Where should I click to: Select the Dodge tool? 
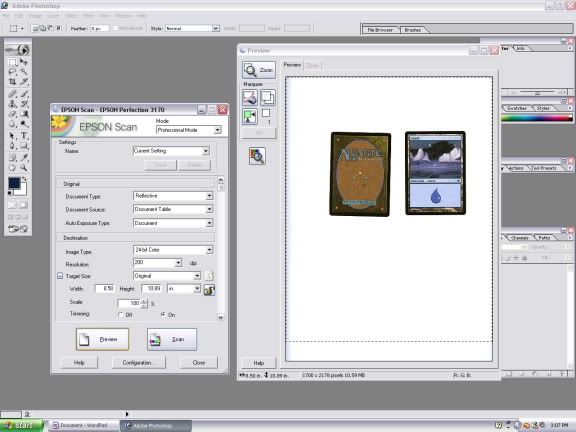coord(24,124)
